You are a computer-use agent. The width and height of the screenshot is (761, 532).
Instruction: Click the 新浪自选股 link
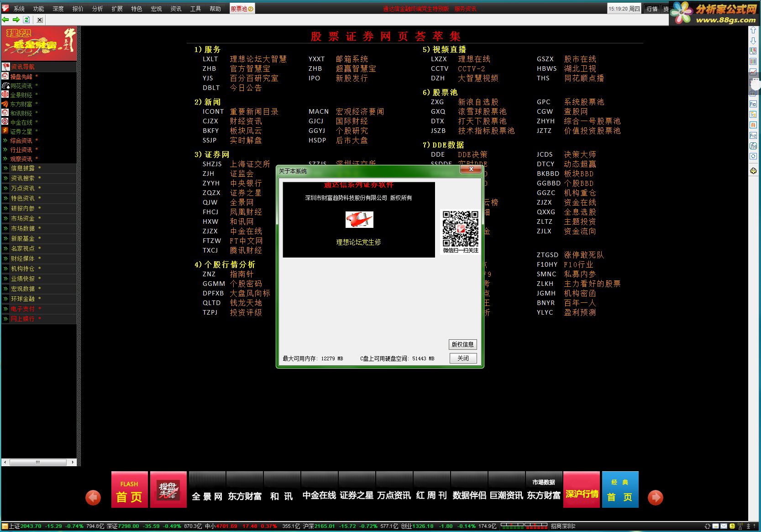click(478, 102)
